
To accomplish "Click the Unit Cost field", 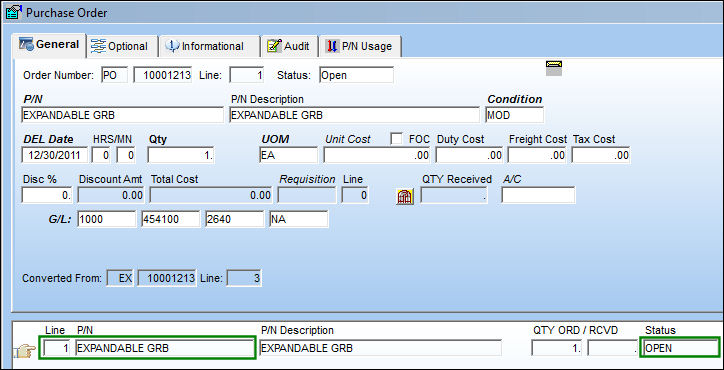I will 377,155.
